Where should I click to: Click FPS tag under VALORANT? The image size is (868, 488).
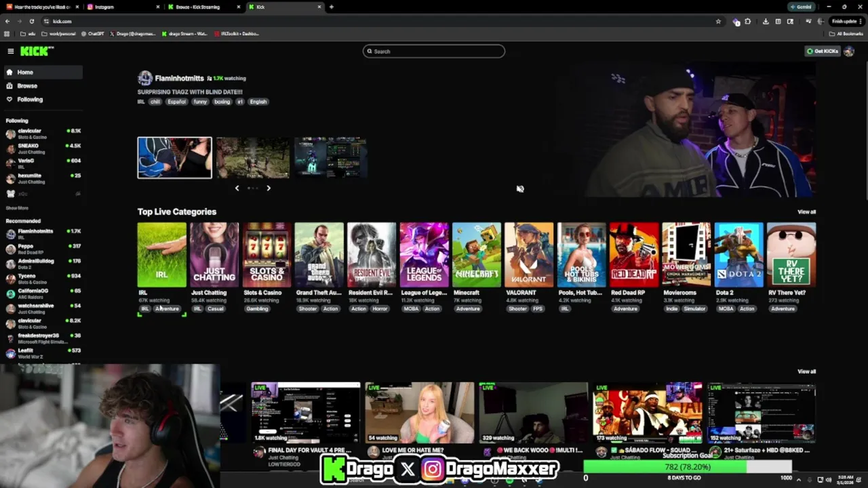pos(538,309)
